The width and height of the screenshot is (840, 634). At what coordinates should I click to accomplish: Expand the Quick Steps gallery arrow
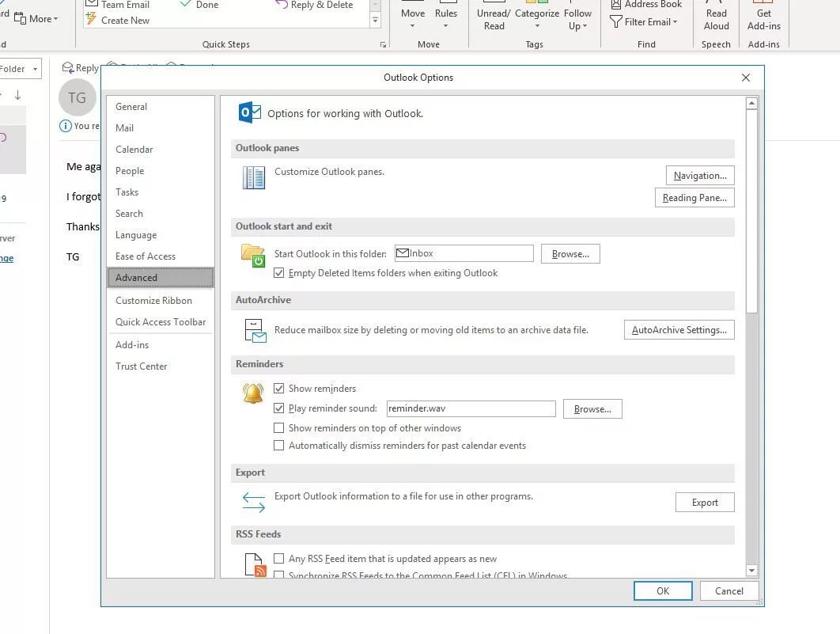click(x=375, y=21)
